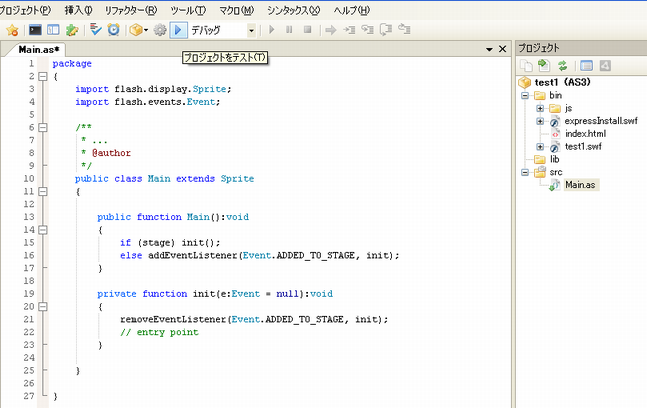647x408 pixels.
Task: Click the green puzzle piece plugin icon
Action: tap(72, 30)
